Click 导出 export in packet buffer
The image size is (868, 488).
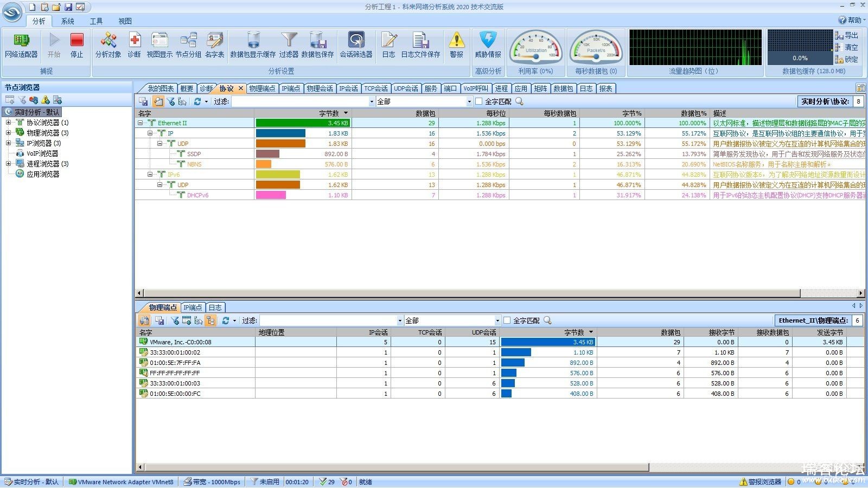point(847,35)
